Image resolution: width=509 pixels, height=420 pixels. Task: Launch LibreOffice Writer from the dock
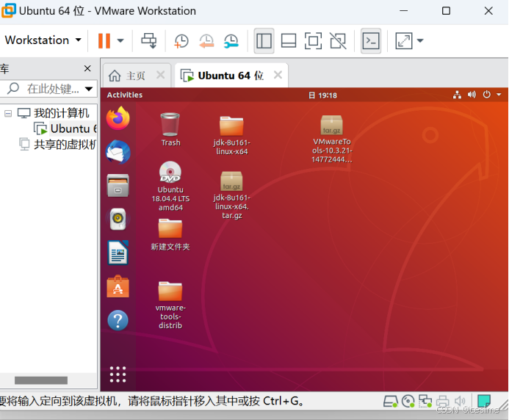(118, 253)
